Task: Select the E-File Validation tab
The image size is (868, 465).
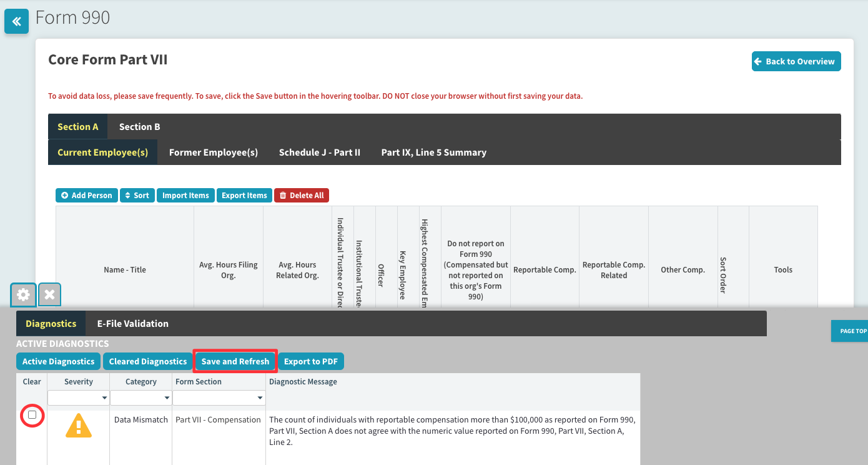Action: [x=132, y=324]
